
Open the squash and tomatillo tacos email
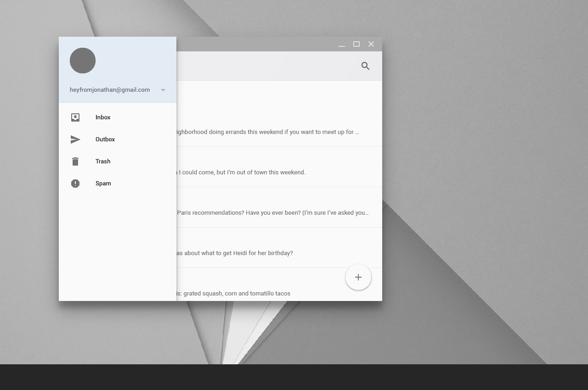(x=233, y=293)
